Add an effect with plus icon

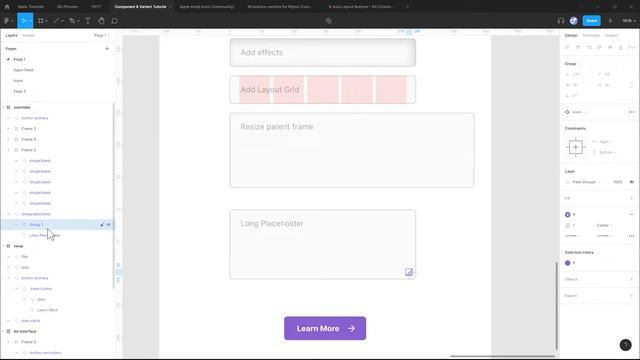point(631,279)
